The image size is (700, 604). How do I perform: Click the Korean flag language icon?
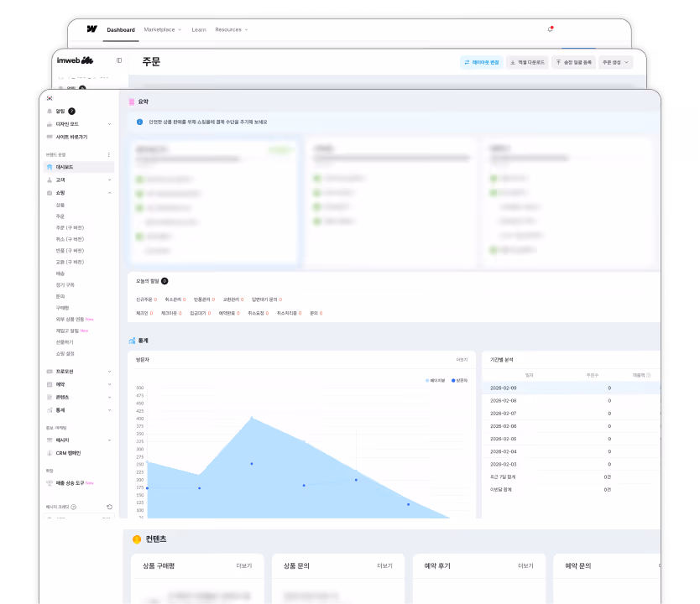(50, 98)
